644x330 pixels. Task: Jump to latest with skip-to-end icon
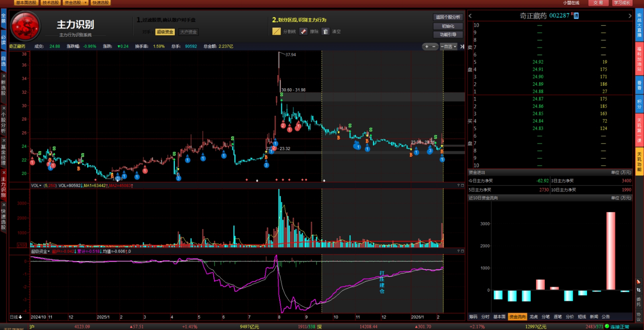(x=462, y=47)
